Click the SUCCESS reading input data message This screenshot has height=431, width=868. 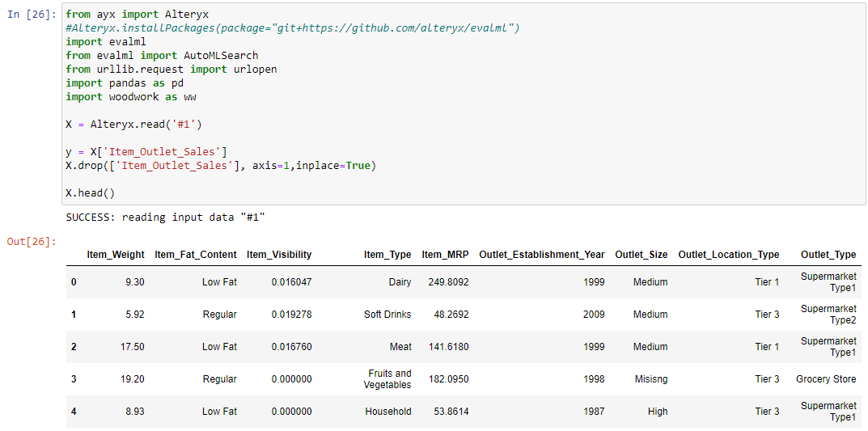point(166,218)
